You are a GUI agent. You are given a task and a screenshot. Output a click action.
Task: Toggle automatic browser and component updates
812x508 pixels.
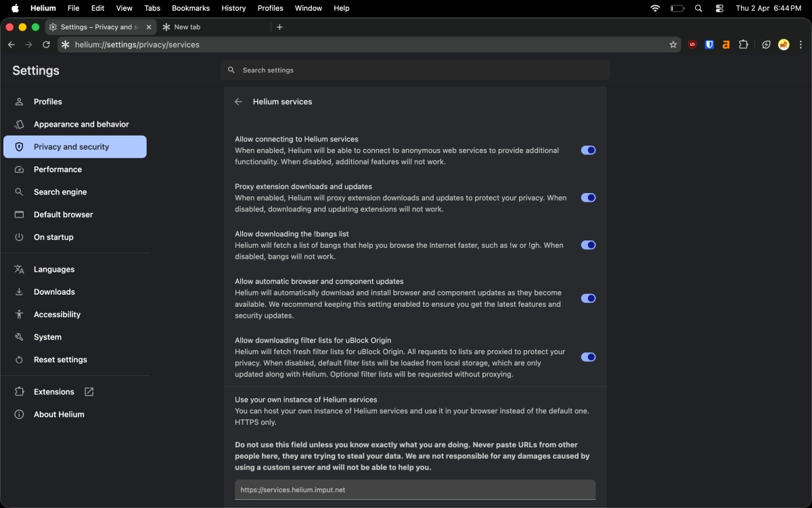tap(588, 298)
